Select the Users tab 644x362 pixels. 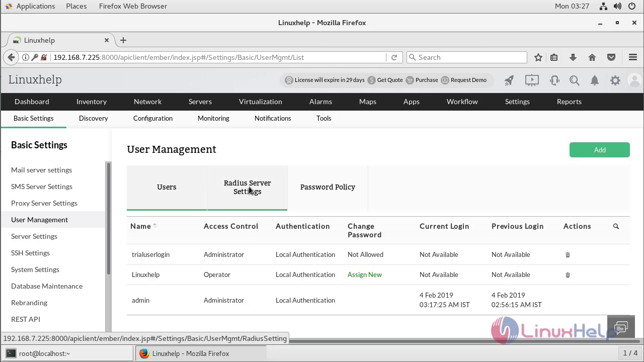click(167, 187)
